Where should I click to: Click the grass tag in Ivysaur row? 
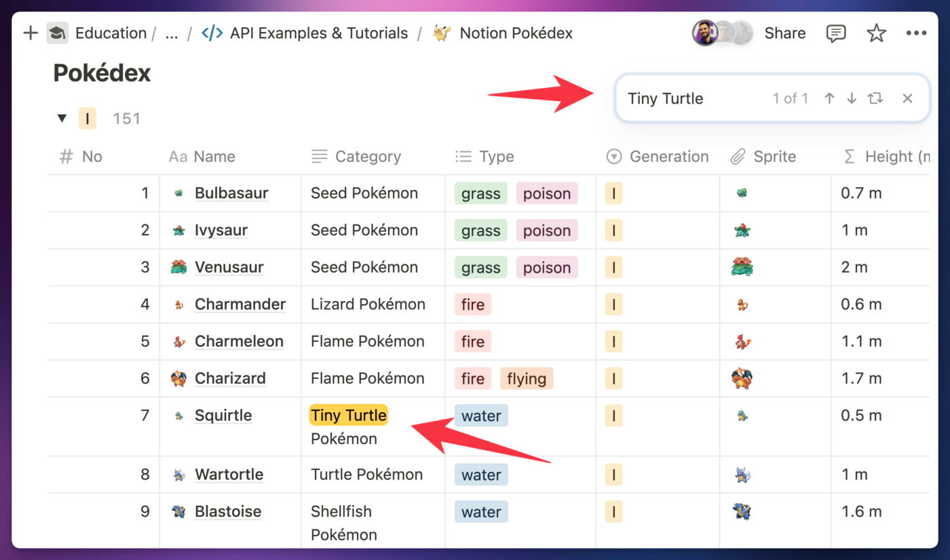pyautogui.click(x=481, y=231)
